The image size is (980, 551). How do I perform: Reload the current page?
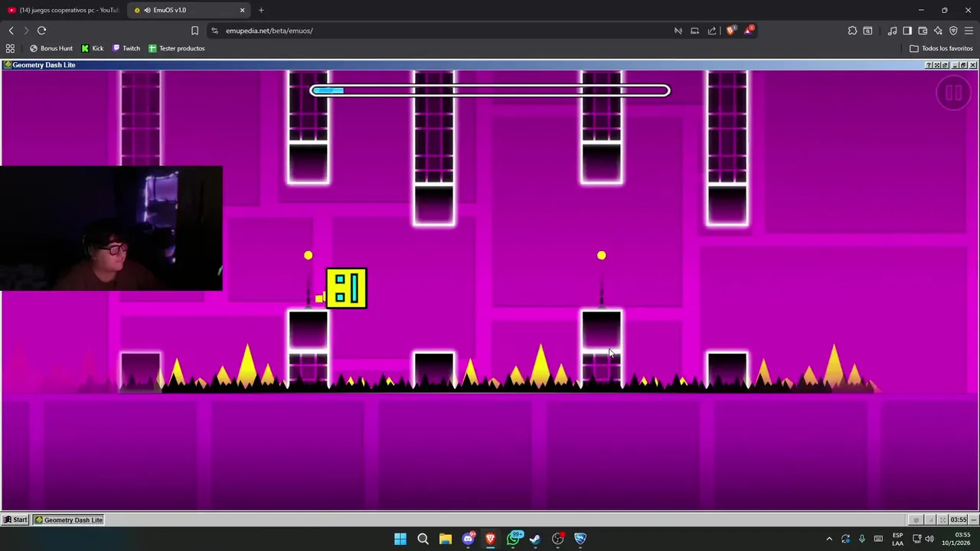click(41, 31)
